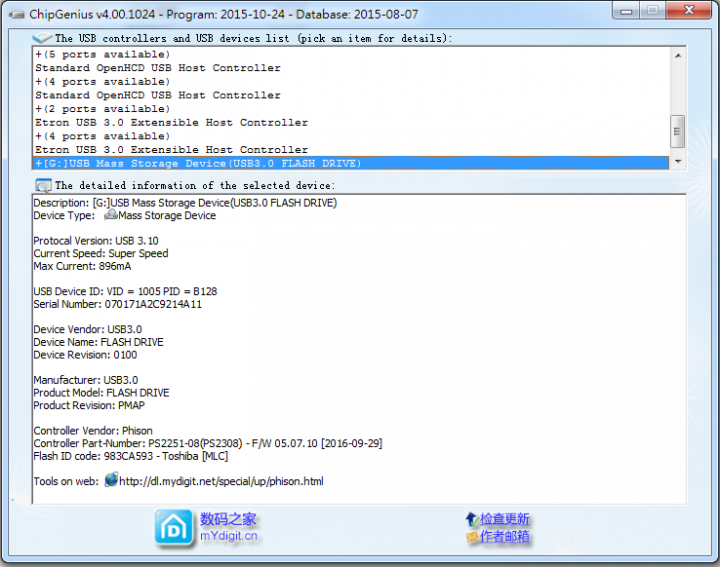Click the device list scrollbar thumb
Viewport: 720px width, 567px height.
678,131
